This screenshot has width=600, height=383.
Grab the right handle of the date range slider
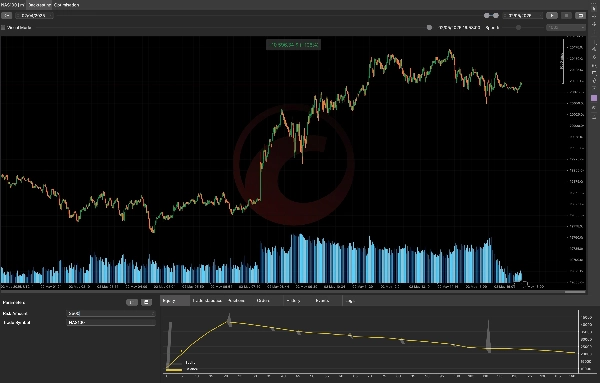[x=496, y=16]
